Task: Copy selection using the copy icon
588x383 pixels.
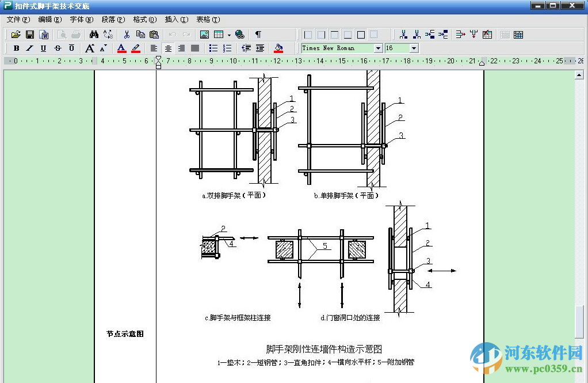Action: (140, 35)
